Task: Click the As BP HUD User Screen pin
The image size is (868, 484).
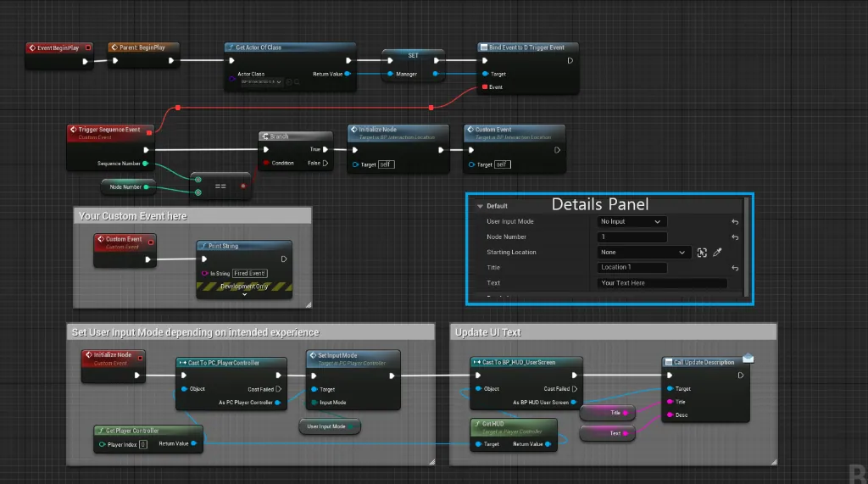Action: (x=574, y=402)
